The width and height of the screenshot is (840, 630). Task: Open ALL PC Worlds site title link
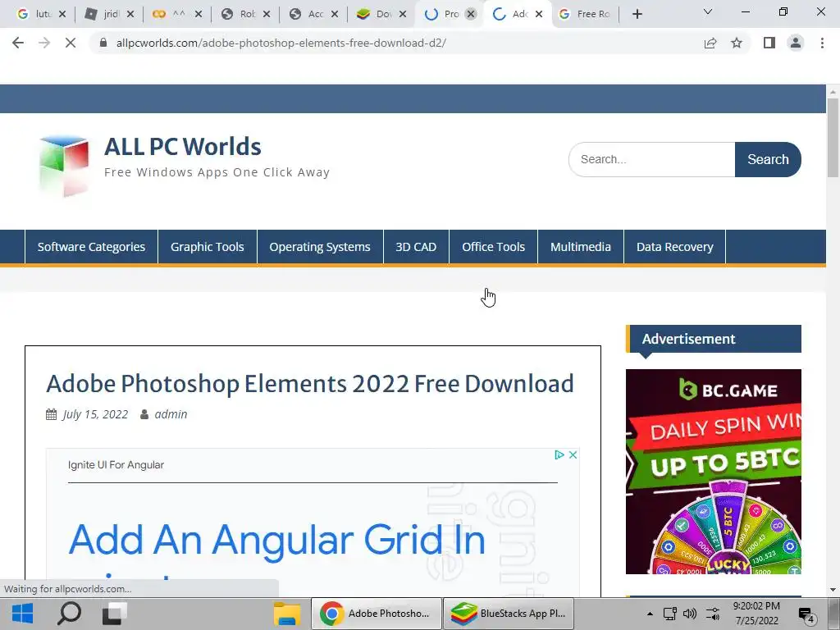point(183,146)
